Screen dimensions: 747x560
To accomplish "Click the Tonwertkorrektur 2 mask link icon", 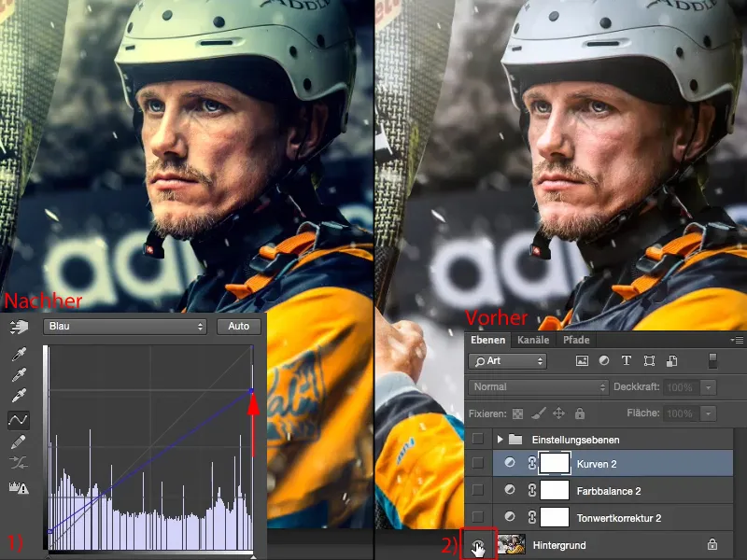I will tap(531, 517).
